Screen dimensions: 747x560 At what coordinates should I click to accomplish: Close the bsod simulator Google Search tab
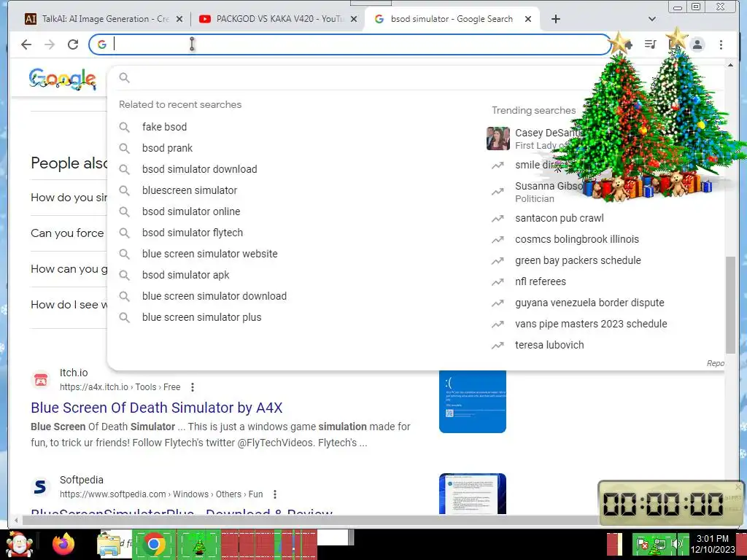pos(528,19)
